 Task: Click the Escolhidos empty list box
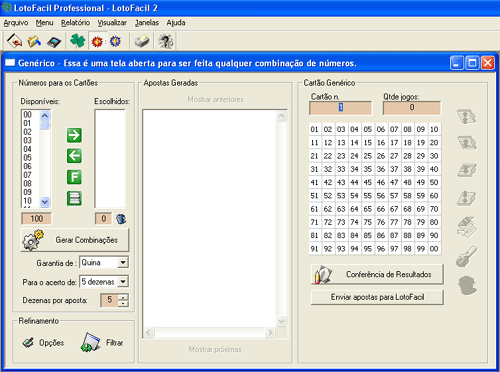click(110, 159)
